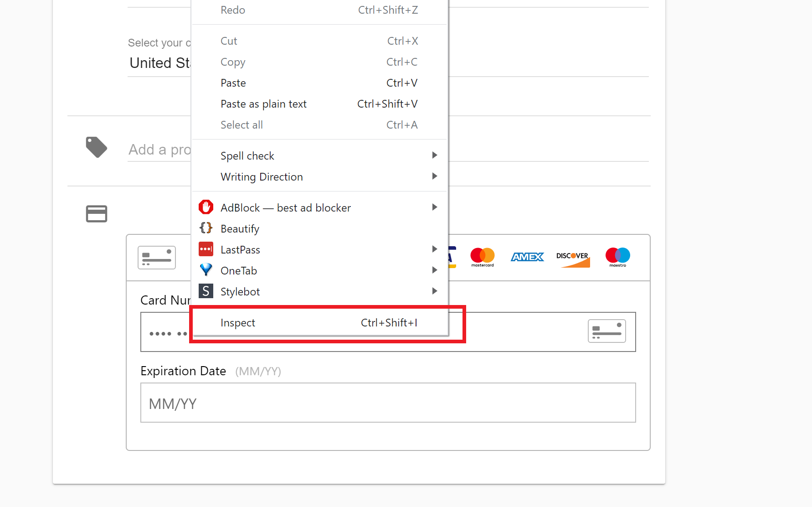Click the Ctrl+V shortcut text
The image size is (812, 507).
[x=402, y=83]
